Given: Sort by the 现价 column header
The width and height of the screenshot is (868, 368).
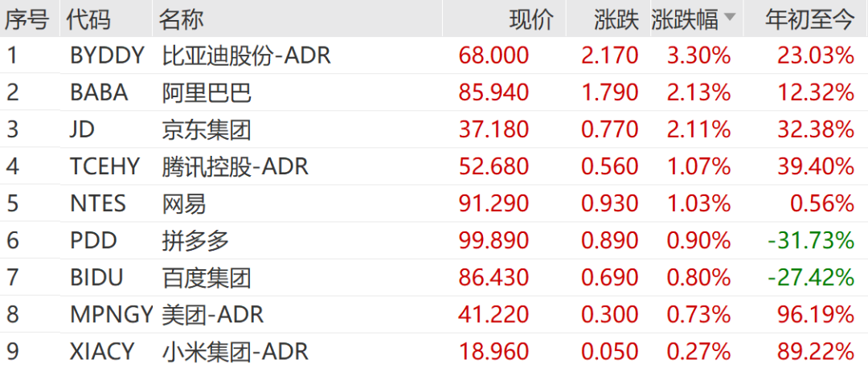Looking at the screenshot, I should (531, 19).
